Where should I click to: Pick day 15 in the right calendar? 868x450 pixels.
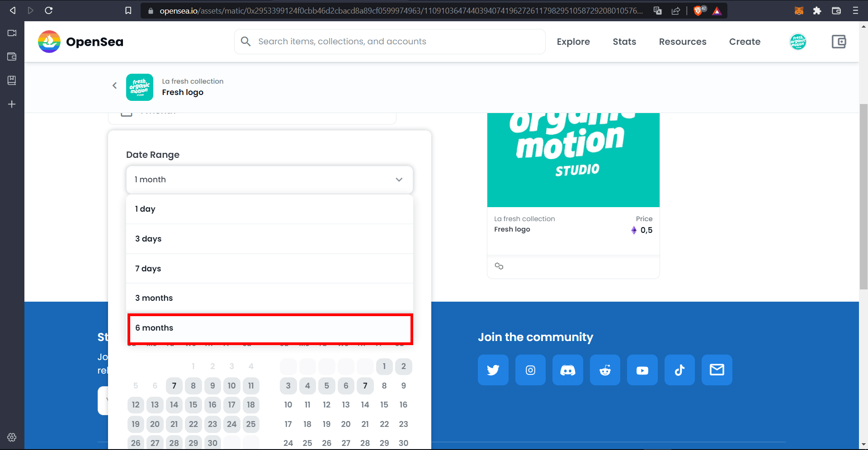[x=384, y=405]
